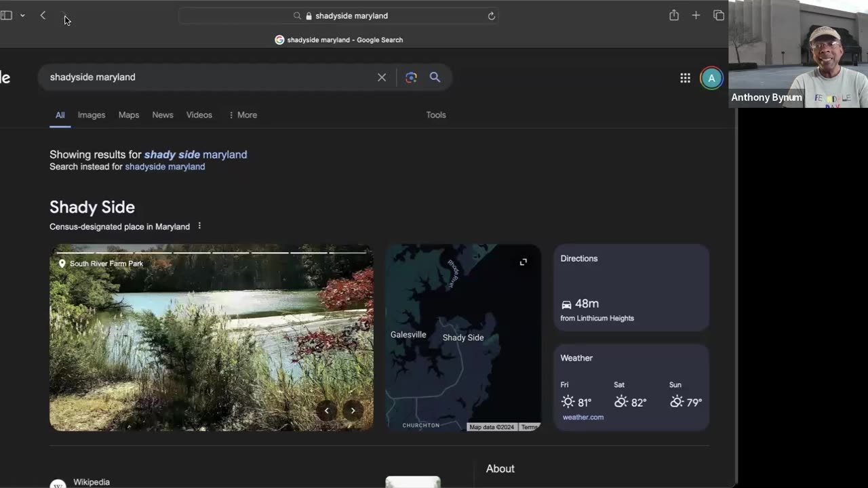
Task: Submit search with the magnifying glass icon
Action: (435, 77)
